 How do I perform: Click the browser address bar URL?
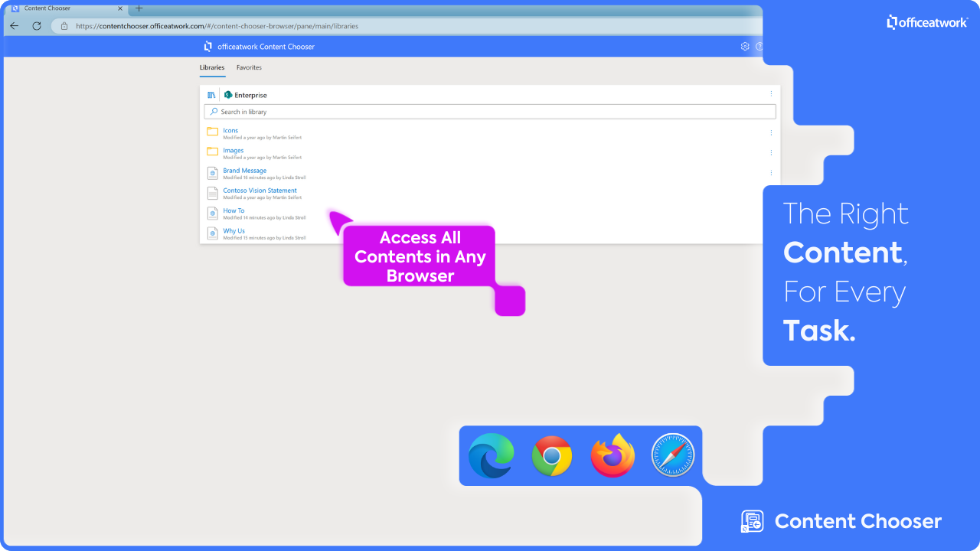[217, 26]
